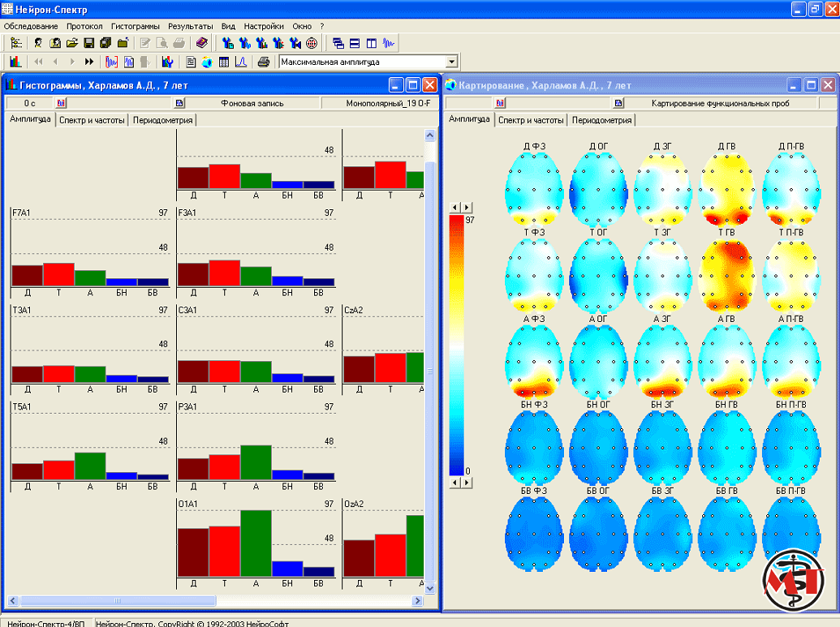This screenshot has width=840, height=627.
Task: Click right arrow below color scale
Action: 467,483
